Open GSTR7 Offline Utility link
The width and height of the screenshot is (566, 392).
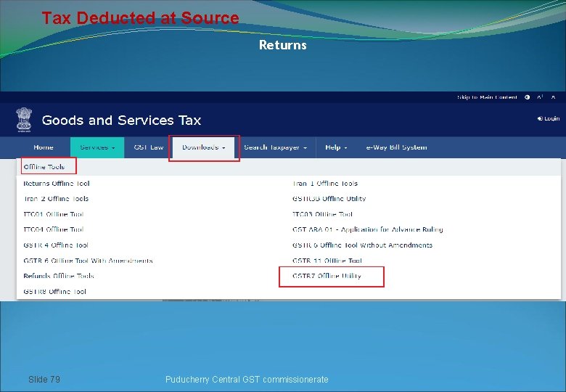click(327, 276)
